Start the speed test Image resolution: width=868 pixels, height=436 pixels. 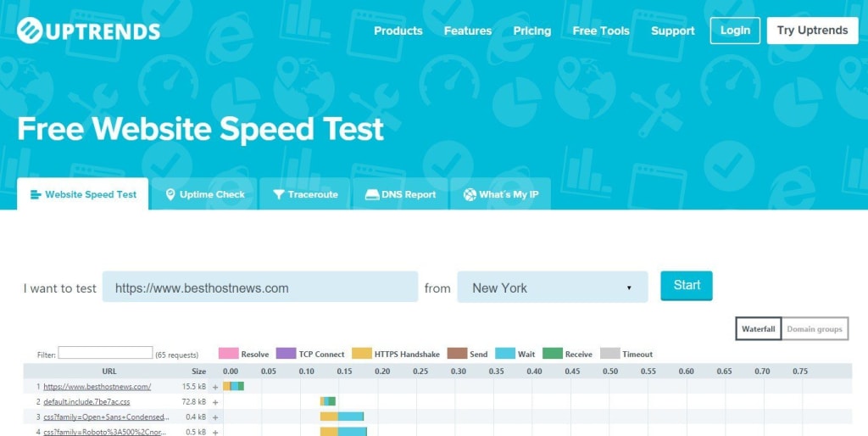point(687,286)
